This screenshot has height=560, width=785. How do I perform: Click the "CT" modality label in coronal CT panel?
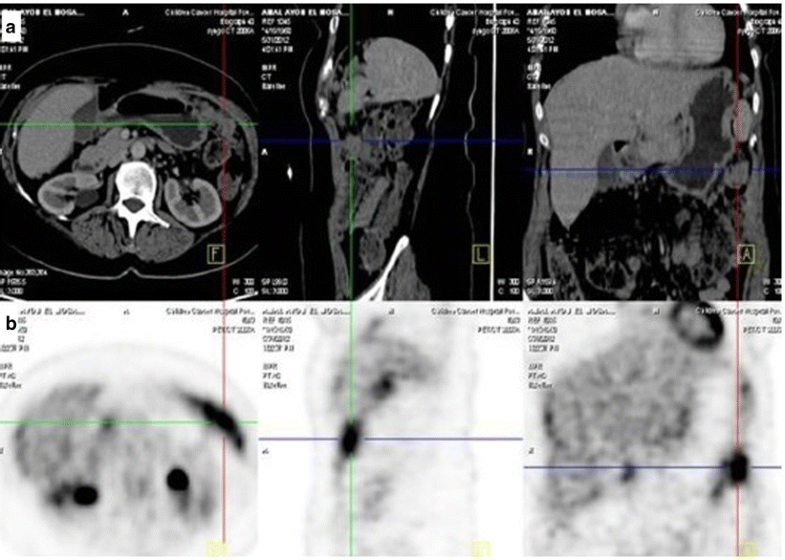pos(531,77)
